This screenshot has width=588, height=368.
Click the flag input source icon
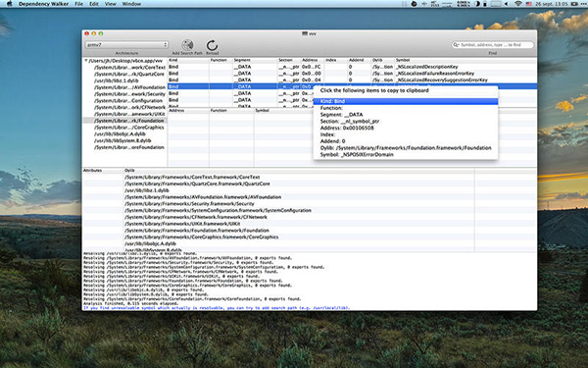pyautogui.click(x=528, y=4)
